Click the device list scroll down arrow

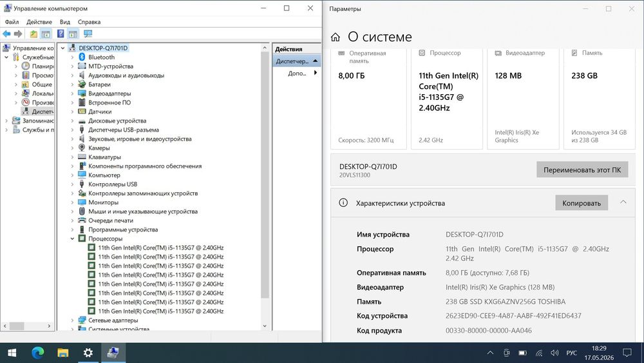pyautogui.click(x=265, y=326)
